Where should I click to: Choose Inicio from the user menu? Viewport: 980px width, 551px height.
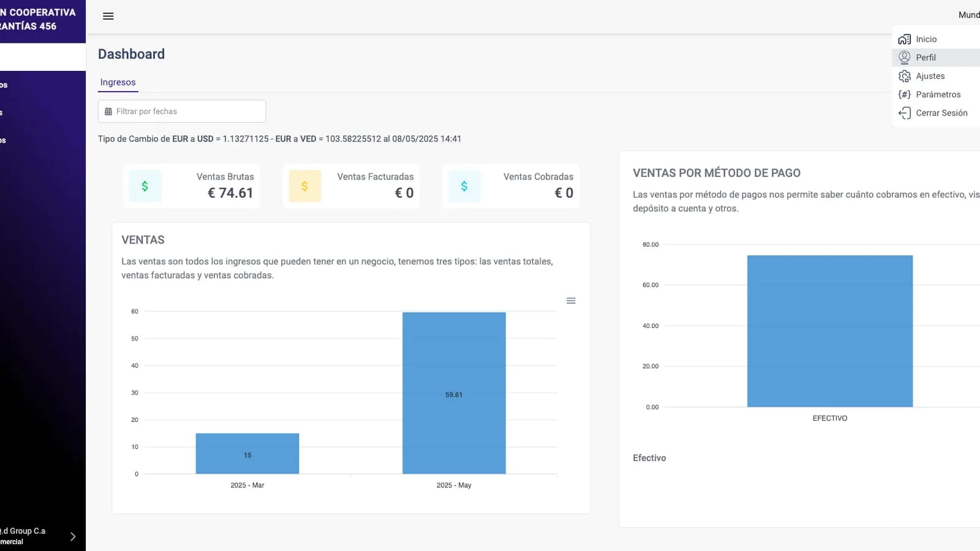pyautogui.click(x=936, y=39)
